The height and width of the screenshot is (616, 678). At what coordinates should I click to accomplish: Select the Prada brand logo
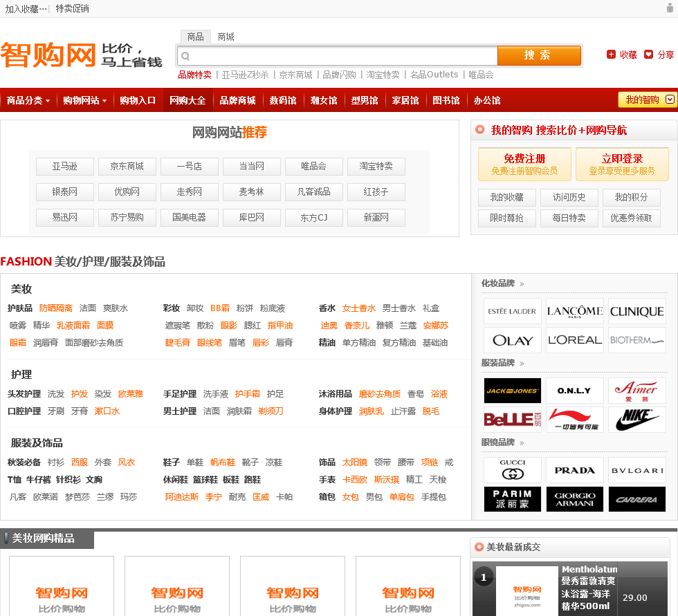click(x=574, y=470)
